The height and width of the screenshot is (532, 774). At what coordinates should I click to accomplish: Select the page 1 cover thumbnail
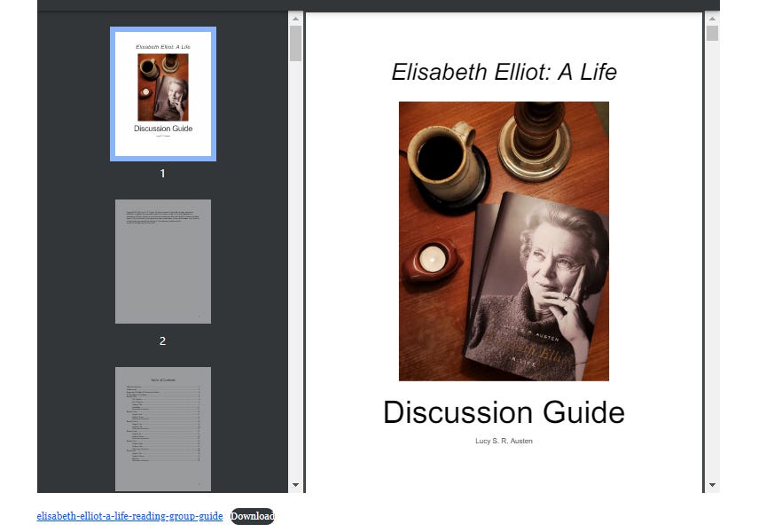pos(162,94)
